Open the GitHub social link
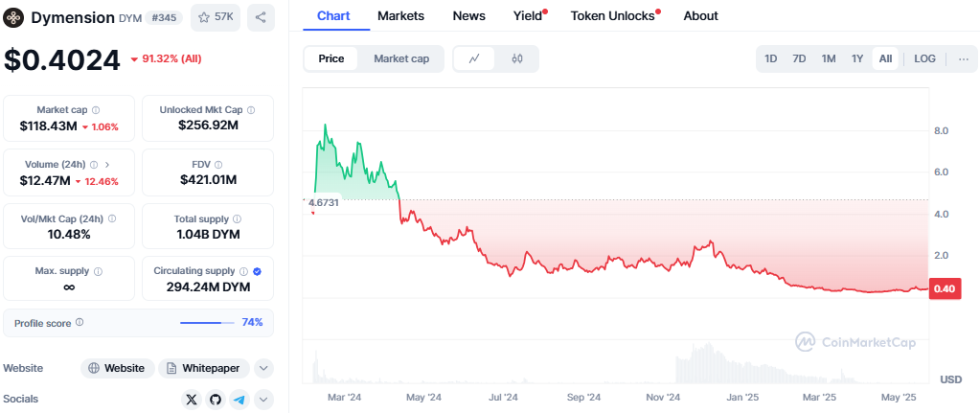Screen dimensions: 980x413 tap(216, 400)
